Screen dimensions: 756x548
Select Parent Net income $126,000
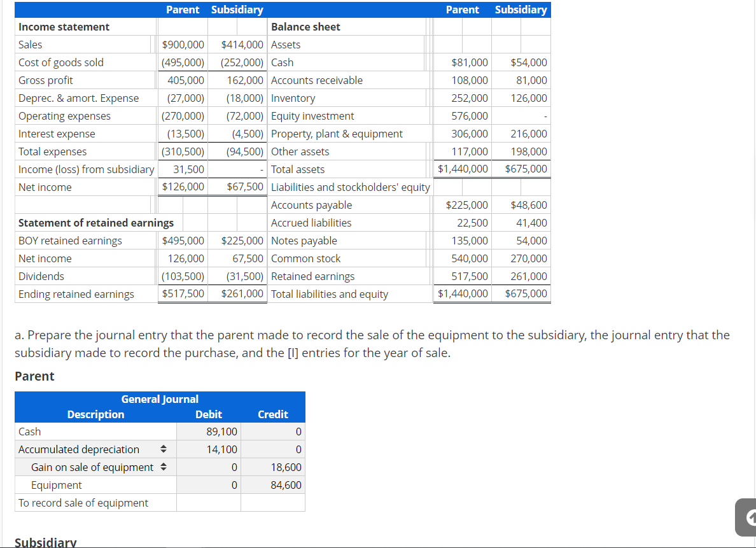point(183,186)
